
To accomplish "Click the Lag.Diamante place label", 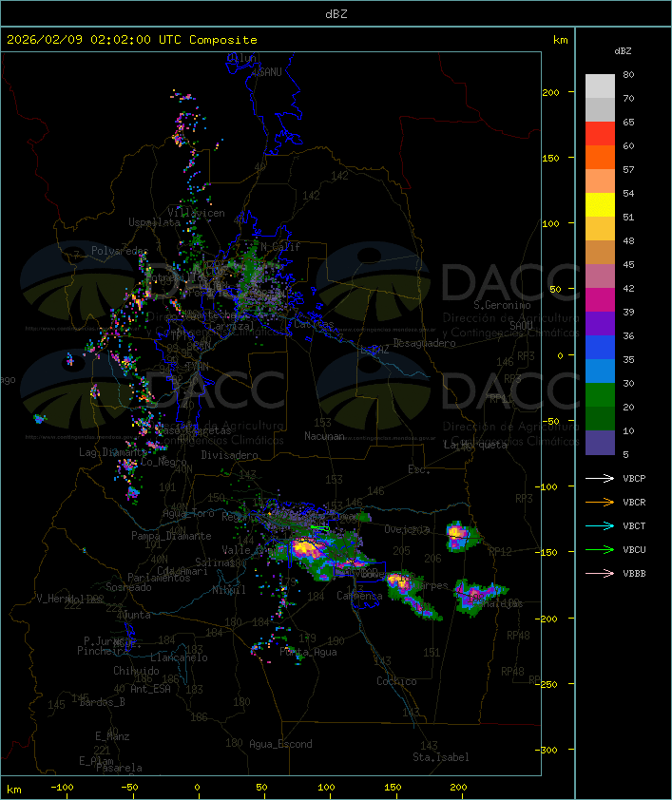I will (x=113, y=452).
